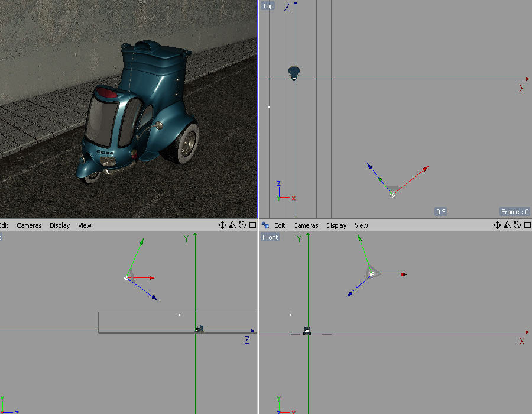Toggle the pushpin icon beside the Front viewport's Edit menu
Screen dimensions: 532x414
(266, 225)
